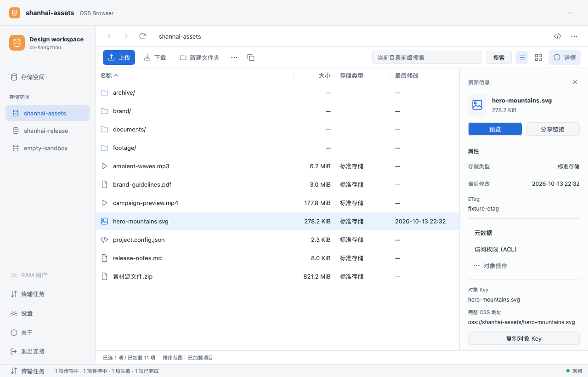Click the 复制对象 Key button
Screen dimensions: 588x377
pos(524,338)
